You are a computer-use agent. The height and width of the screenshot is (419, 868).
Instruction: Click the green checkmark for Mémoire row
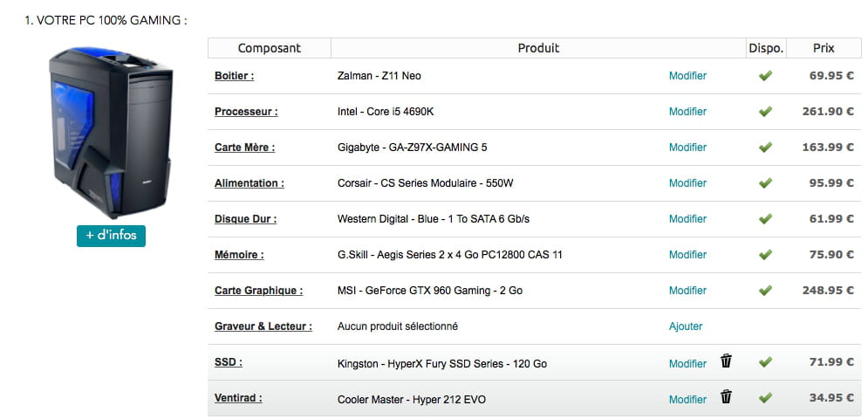click(x=765, y=255)
